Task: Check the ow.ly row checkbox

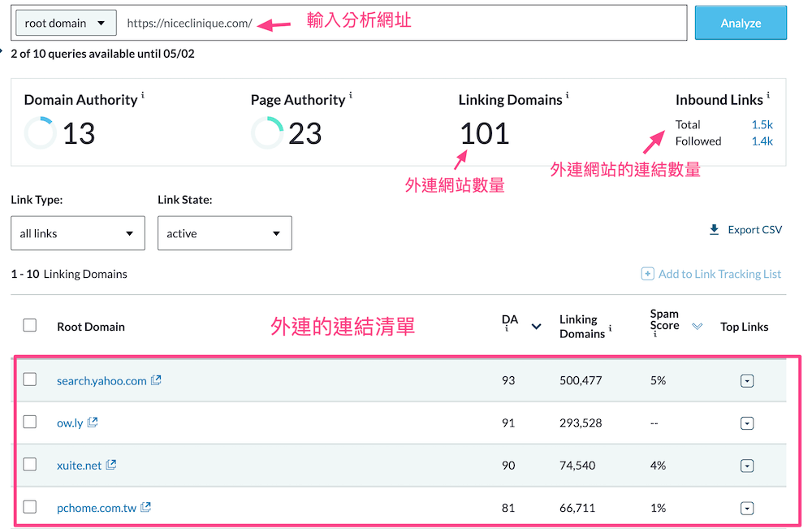Action: point(30,422)
